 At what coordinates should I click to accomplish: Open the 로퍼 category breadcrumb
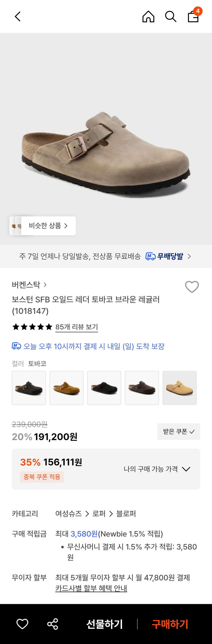(x=99, y=514)
